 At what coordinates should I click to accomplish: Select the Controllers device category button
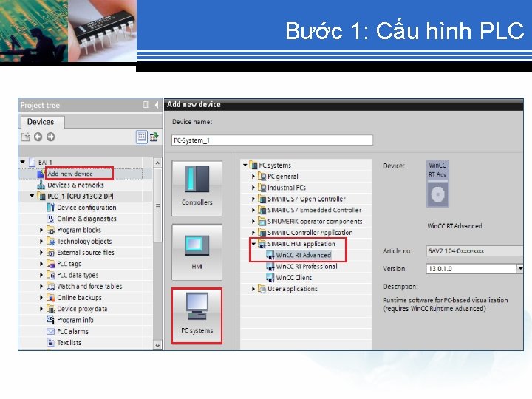[x=197, y=188]
